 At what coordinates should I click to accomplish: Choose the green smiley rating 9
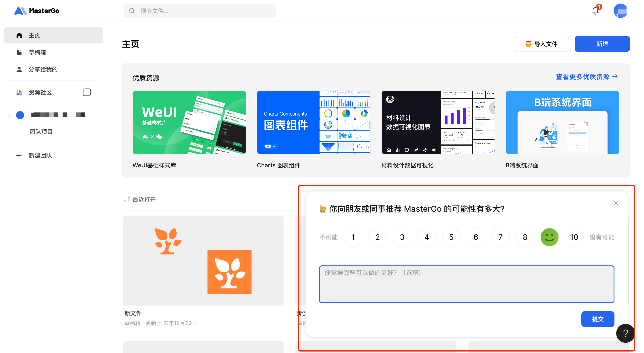tap(549, 237)
